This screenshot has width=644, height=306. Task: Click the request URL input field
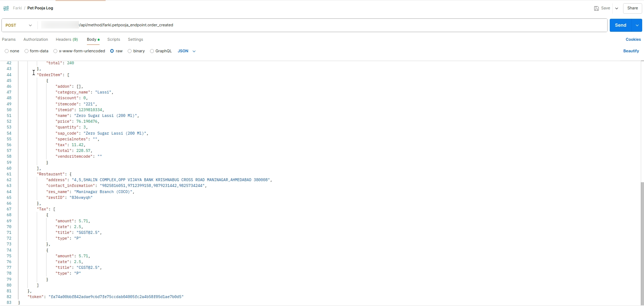coord(323,25)
